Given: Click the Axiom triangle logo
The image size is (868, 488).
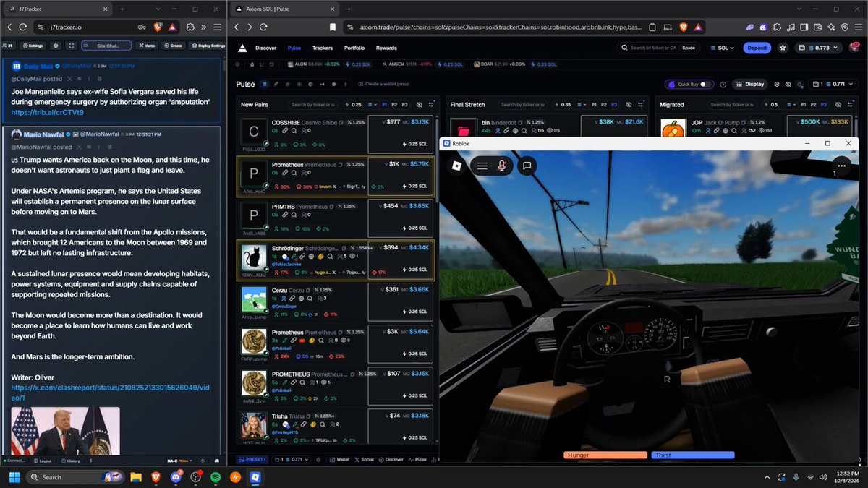Looking at the screenshot, I should coord(242,48).
